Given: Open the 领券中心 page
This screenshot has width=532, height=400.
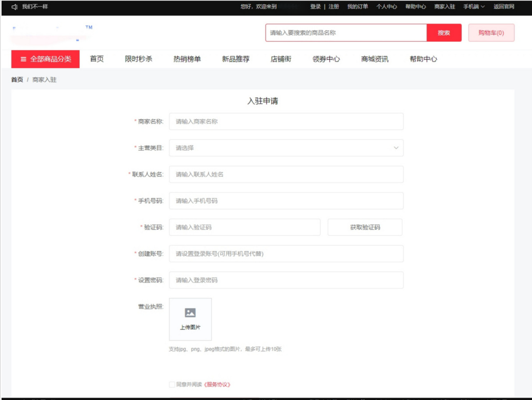Looking at the screenshot, I should pyautogui.click(x=326, y=59).
